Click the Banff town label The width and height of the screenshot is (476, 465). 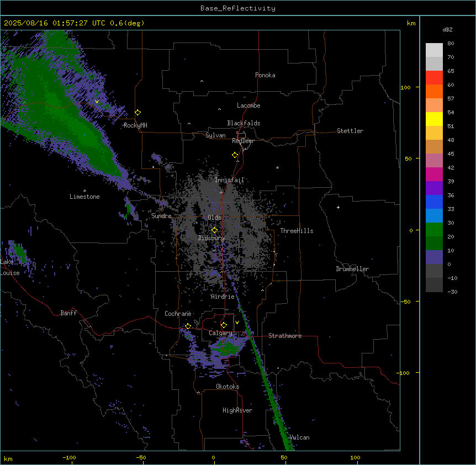[68, 313]
